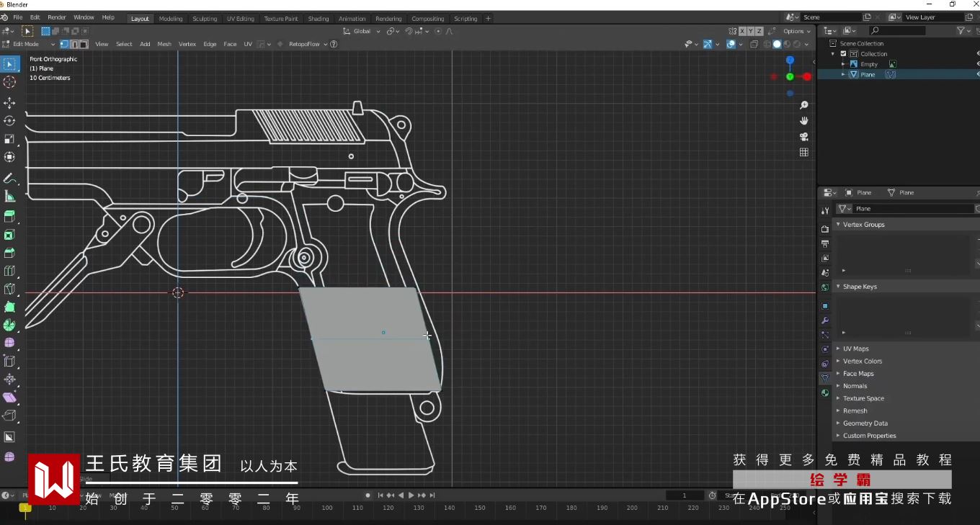The width and height of the screenshot is (980, 525).
Task: Choose the Move tool
Action: 9,103
